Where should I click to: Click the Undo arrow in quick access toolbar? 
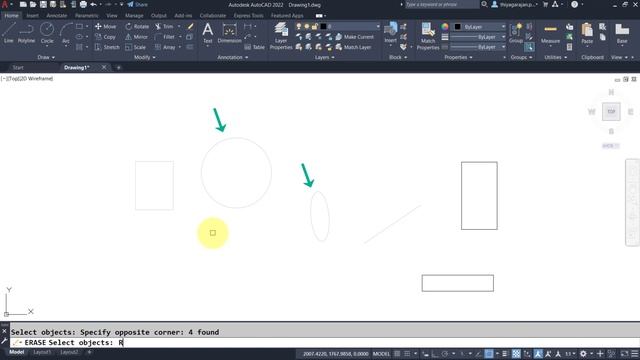coord(93,4)
